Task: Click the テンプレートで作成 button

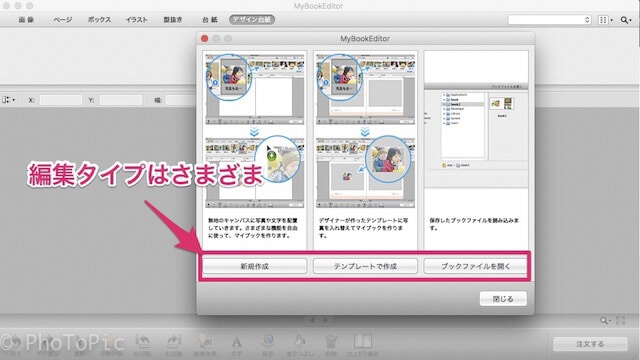Action: pos(365,266)
